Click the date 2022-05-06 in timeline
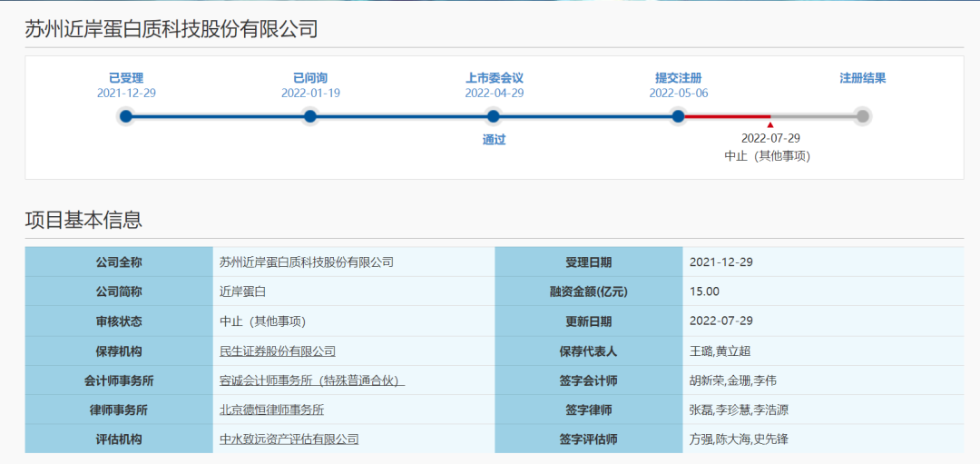The height and width of the screenshot is (464, 980). [679, 94]
